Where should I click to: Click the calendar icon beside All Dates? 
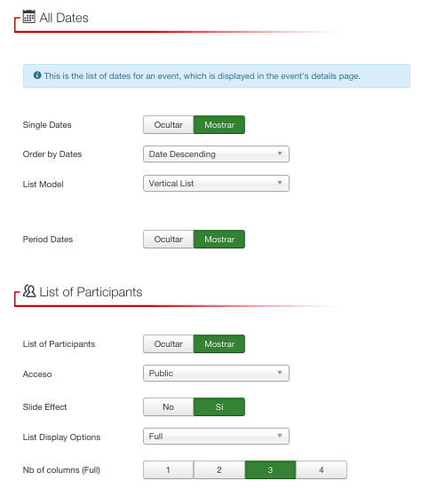pyautogui.click(x=29, y=17)
